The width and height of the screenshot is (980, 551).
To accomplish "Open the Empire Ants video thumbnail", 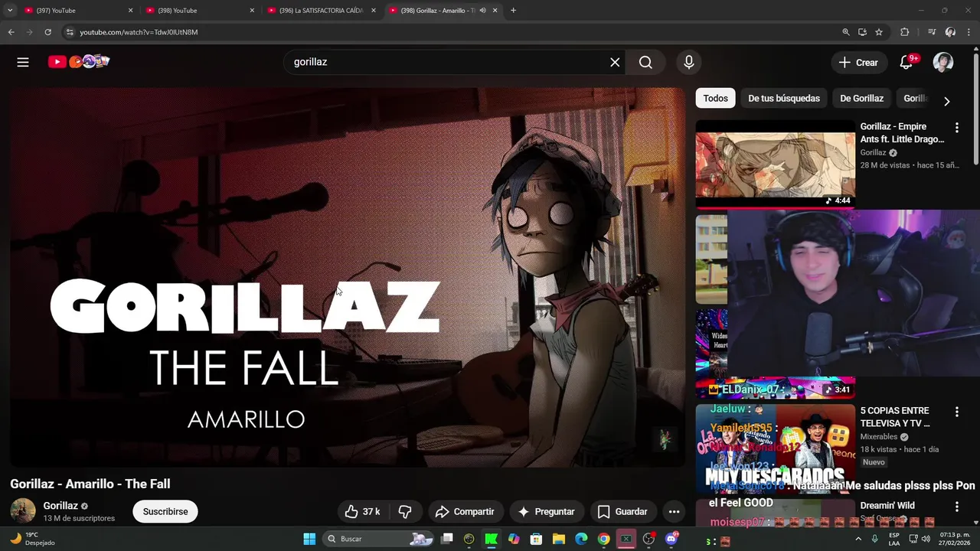I will click(775, 164).
